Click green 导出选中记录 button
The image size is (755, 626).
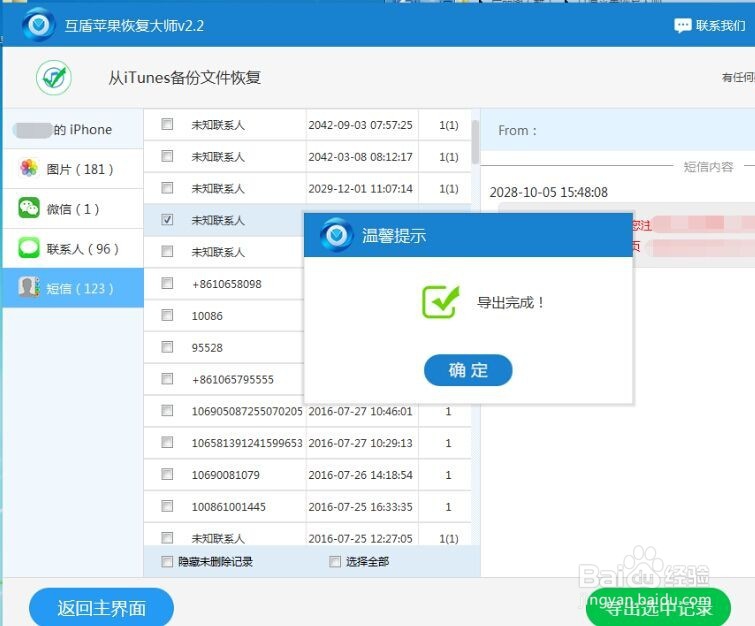tap(658, 608)
